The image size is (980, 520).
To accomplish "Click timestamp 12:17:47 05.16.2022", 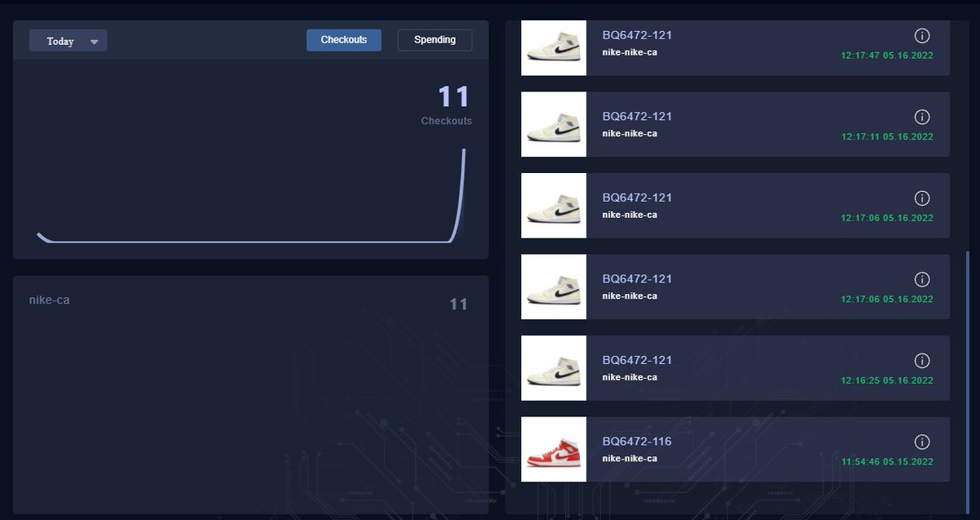I will point(887,56).
